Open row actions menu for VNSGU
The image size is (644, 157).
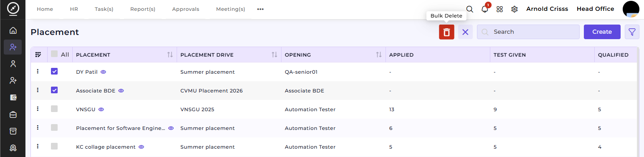tap(38, 109)
